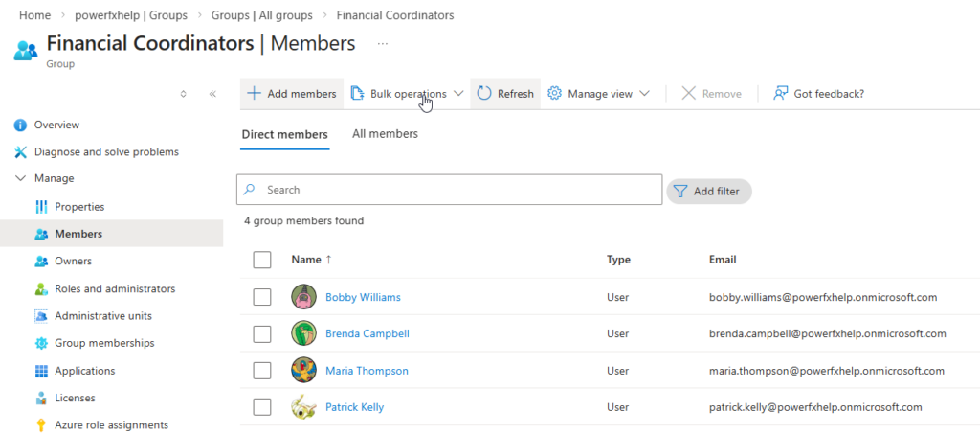This screenshot has width=980, height=434.
Task: Click the Applications grid icon
Action: click(x=41, y=371)
